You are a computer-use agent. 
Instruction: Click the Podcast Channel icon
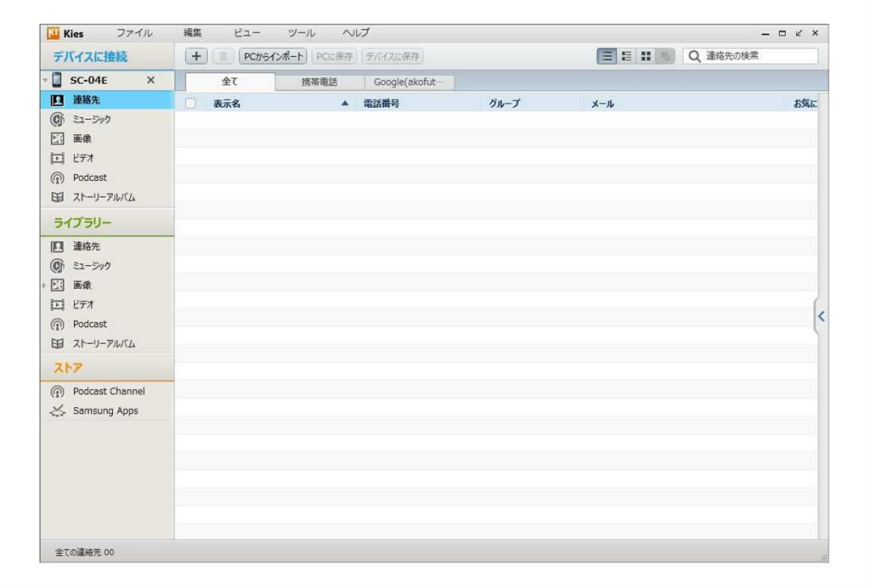(x=57, y=392)
